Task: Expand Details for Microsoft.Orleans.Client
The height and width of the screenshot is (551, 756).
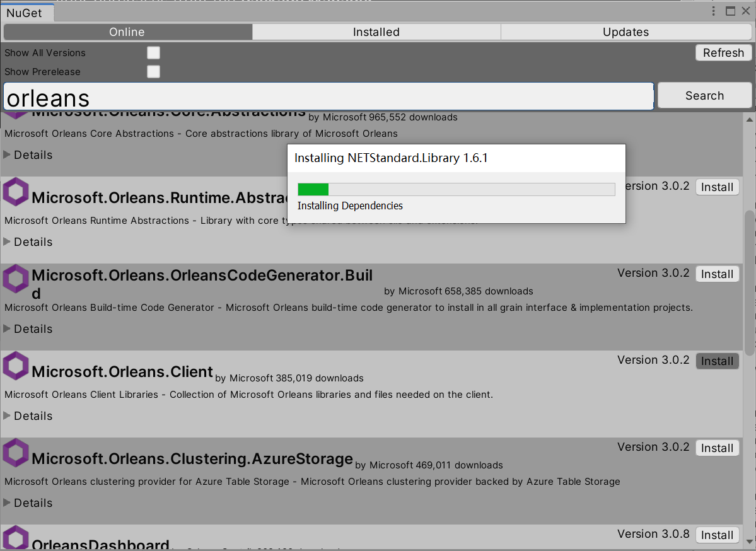Action: pos(28,415)
